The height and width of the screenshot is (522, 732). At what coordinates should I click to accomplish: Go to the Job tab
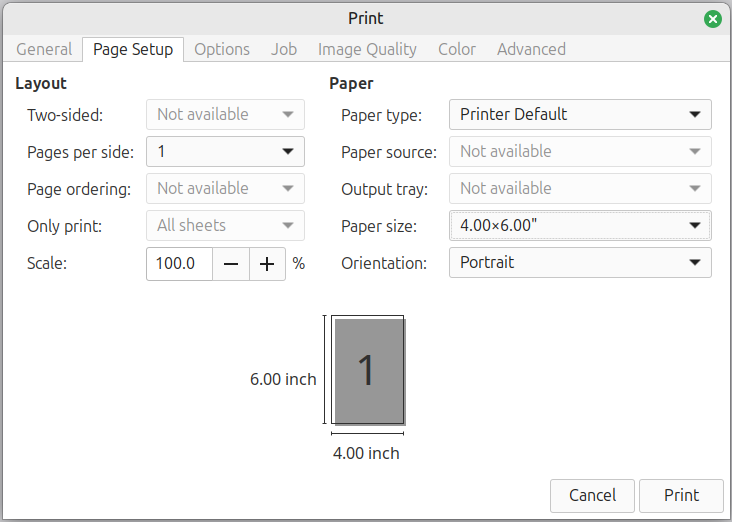[284, 49]
